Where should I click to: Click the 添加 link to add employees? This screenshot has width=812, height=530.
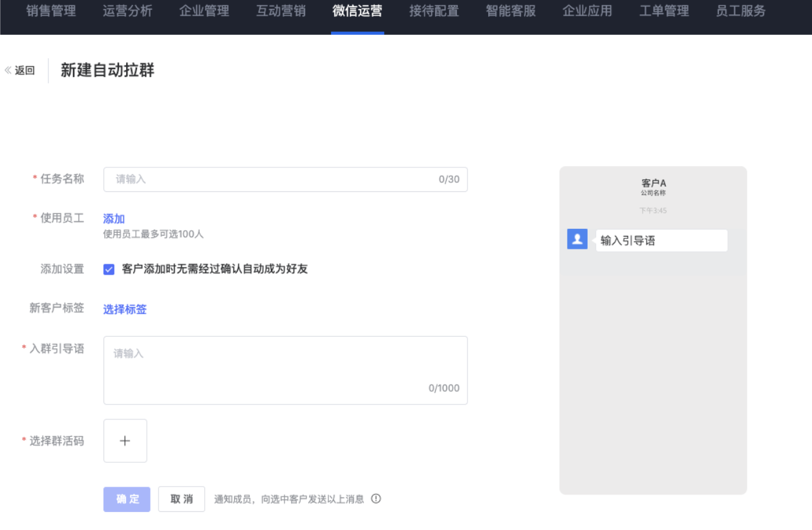pyautogui.click(x=114, y=219)
